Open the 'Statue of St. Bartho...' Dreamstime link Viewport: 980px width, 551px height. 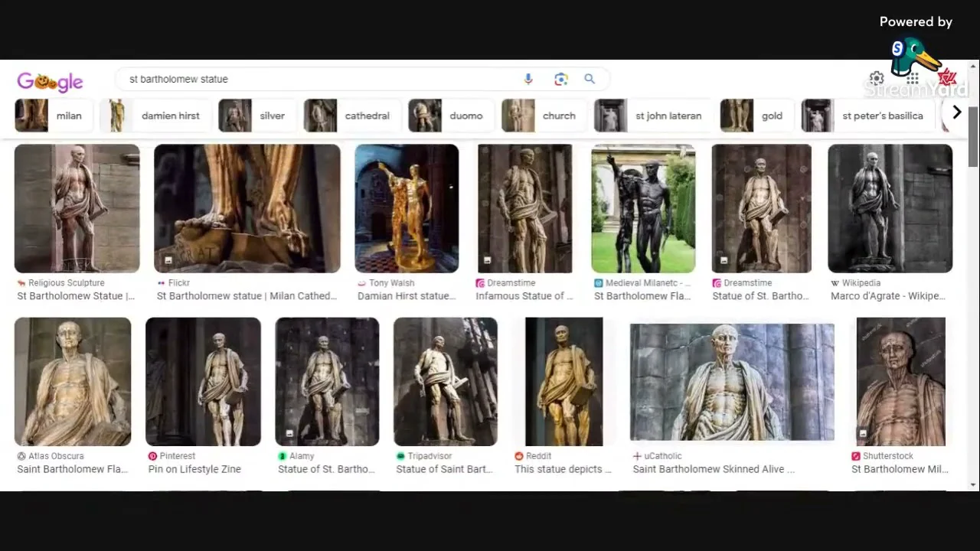(x=761, y=296)
